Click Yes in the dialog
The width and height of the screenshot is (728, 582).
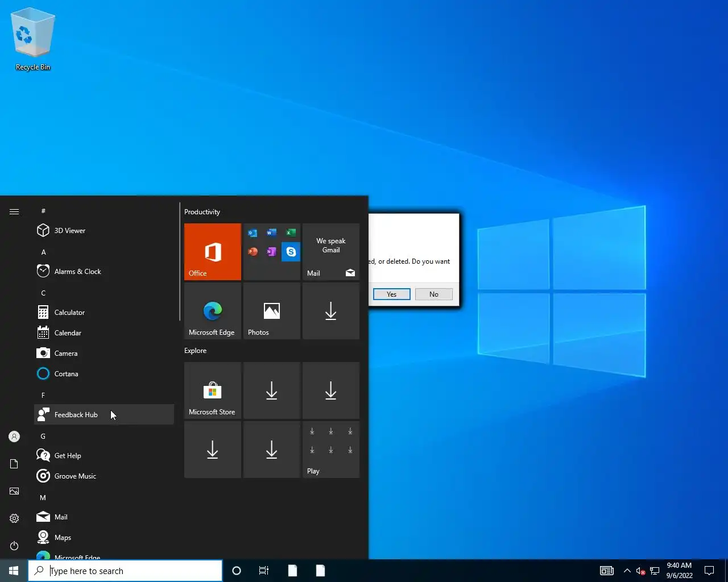(x=392, y=294)
